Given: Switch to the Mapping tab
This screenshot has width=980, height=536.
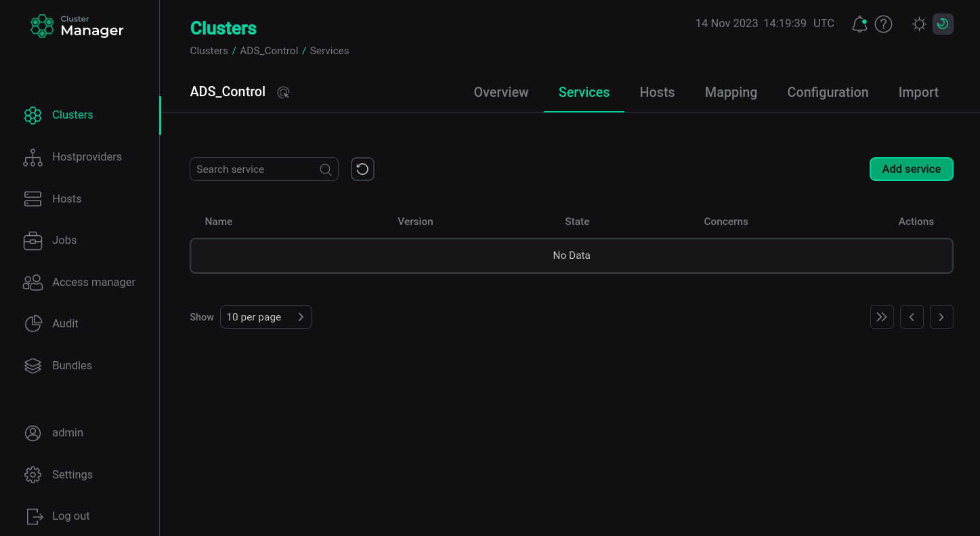Looking at the screenshot, I should point(731,93).
